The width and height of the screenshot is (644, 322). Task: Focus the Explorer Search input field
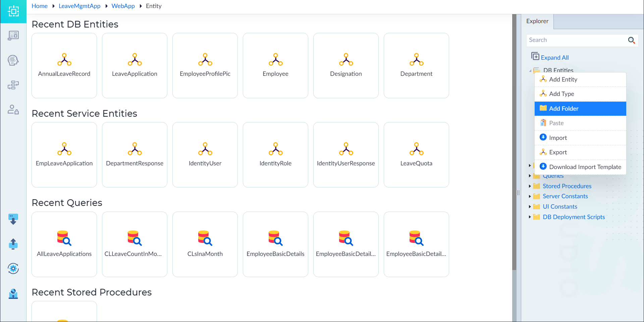(x=576, y=40)
